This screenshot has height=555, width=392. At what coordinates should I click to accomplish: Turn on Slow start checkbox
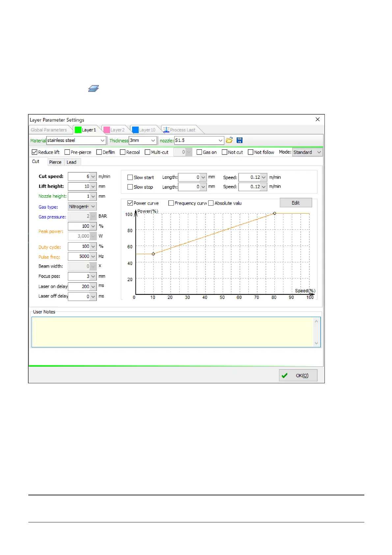point(130,177)
